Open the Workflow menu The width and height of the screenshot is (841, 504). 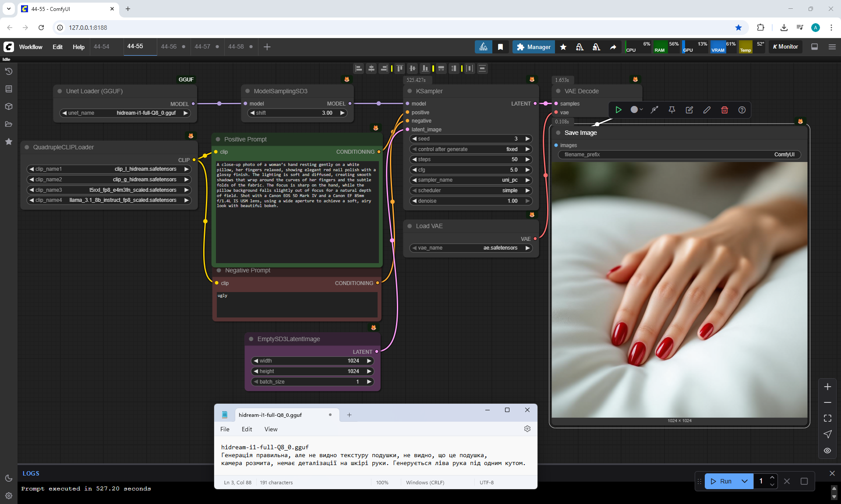point(31,47)
